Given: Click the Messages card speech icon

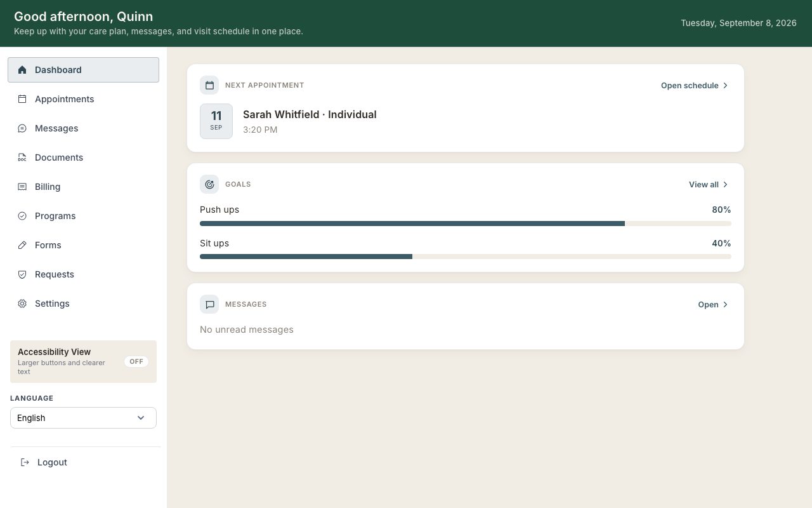Looking at the screenshot, I should click(209, 304).
